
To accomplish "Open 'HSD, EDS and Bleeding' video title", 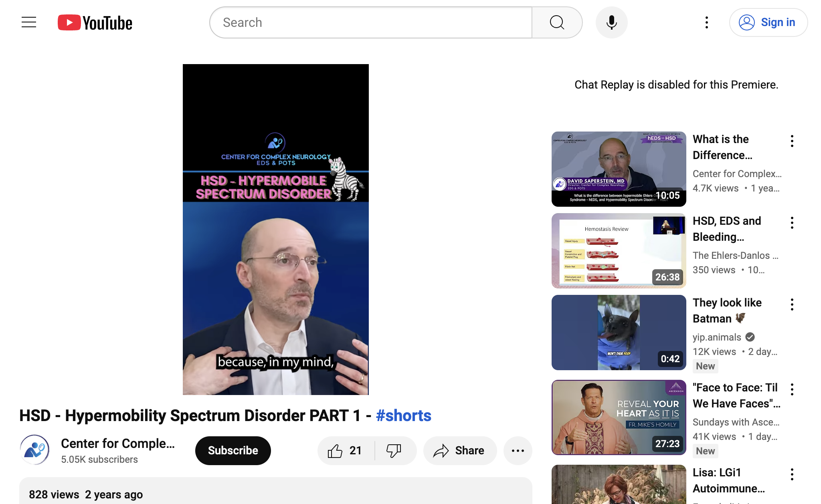I will tap(727, 229).
